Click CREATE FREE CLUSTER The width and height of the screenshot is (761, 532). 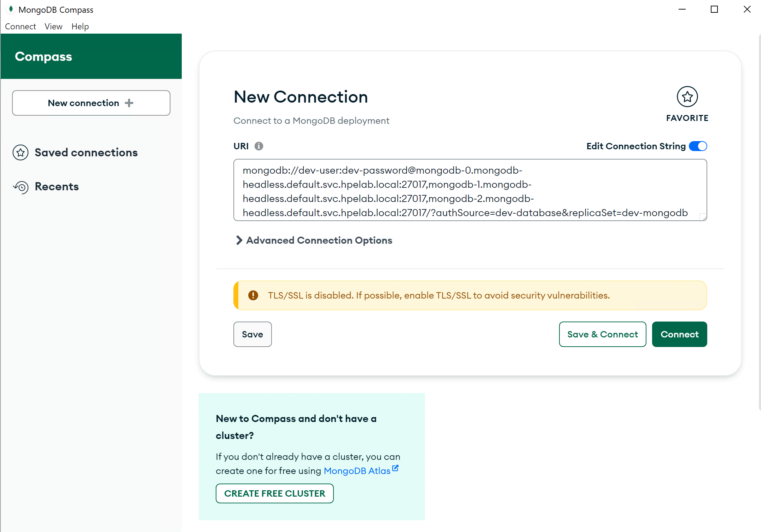(x=274, y=493)
